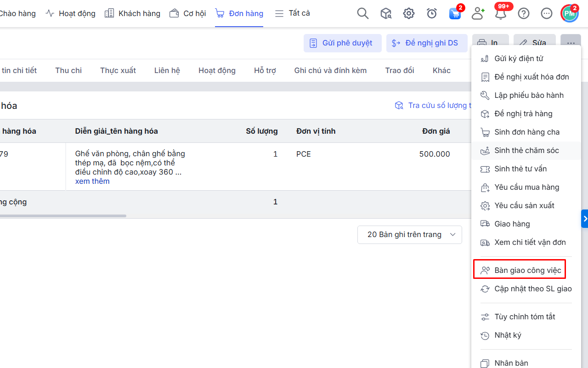The height and width of the screenshot is (368, 588).
Task: Open the Tất cả modules menu
Action: [x=293, y=13]
